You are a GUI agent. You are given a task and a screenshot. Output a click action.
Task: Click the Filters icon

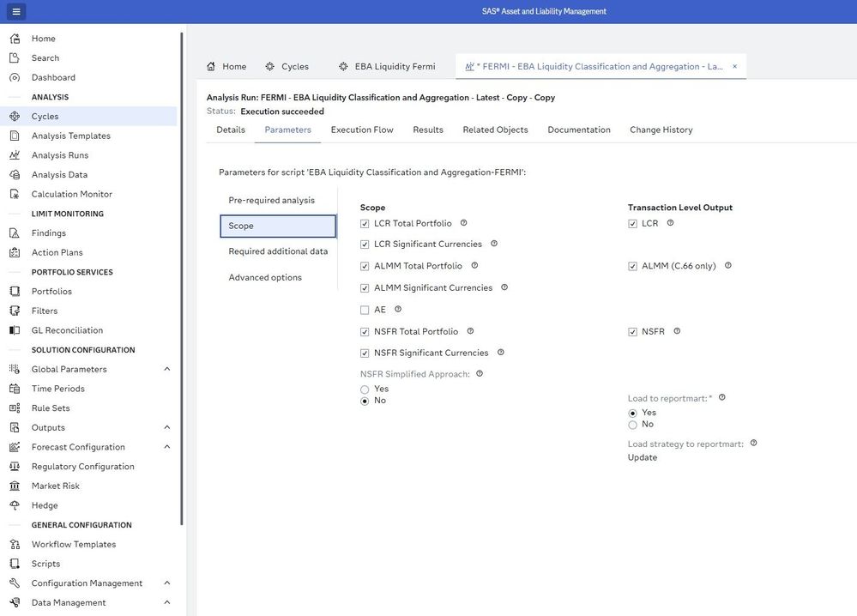pos(15,311)
